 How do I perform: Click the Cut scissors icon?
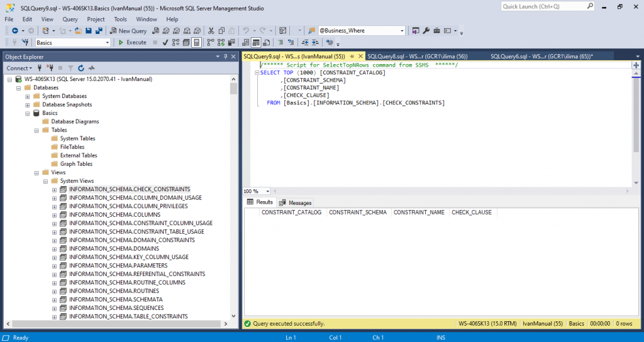click(211, 31)
